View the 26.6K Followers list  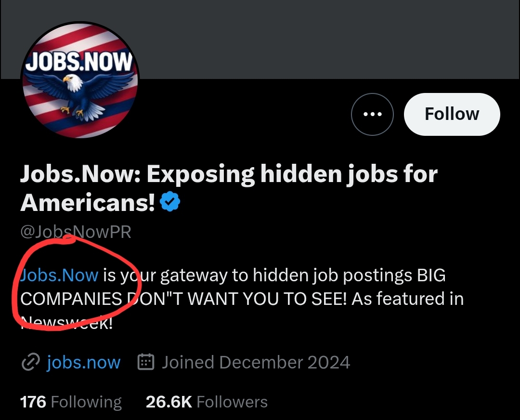click(207, 402)
